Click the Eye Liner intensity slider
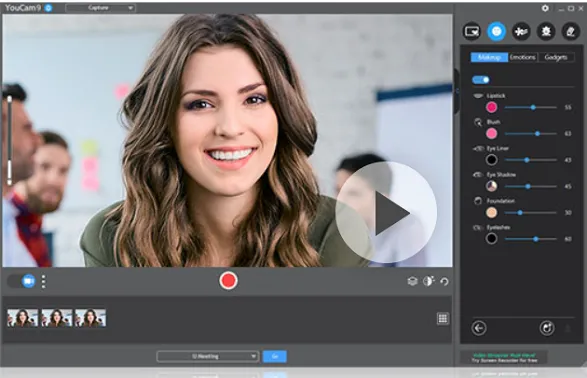This screenshot has height=378, width=587. (x=530, y=160)
